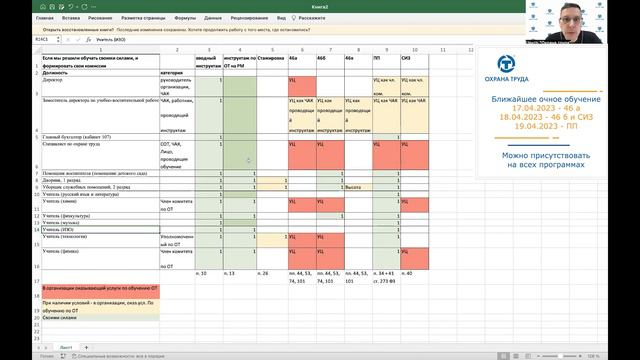This screenshot has height=360, width=640.
Task: Click the presenter webcam thumbnail
Action: pos(567,22)
